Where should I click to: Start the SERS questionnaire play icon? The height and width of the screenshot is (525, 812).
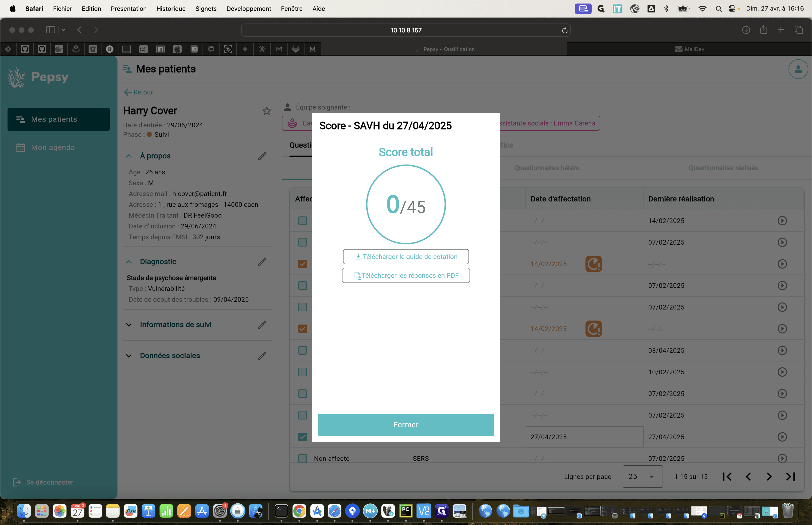782,458
